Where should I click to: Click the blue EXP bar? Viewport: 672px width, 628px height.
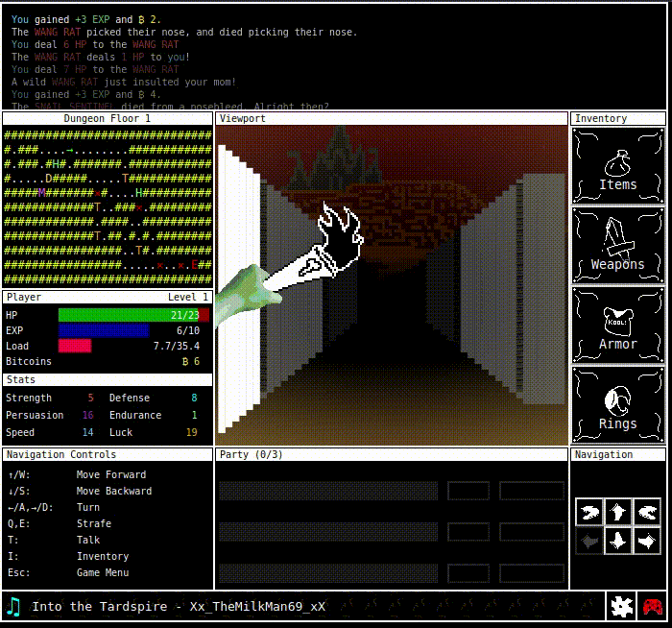point(104,330)
